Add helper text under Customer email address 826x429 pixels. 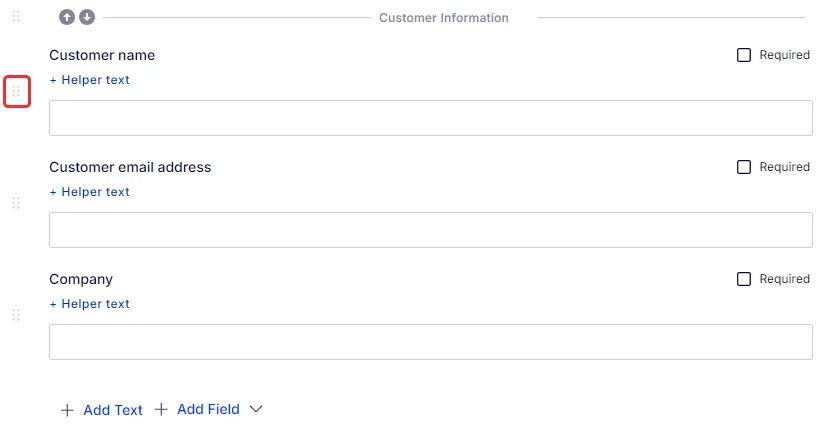pos(90,192)
